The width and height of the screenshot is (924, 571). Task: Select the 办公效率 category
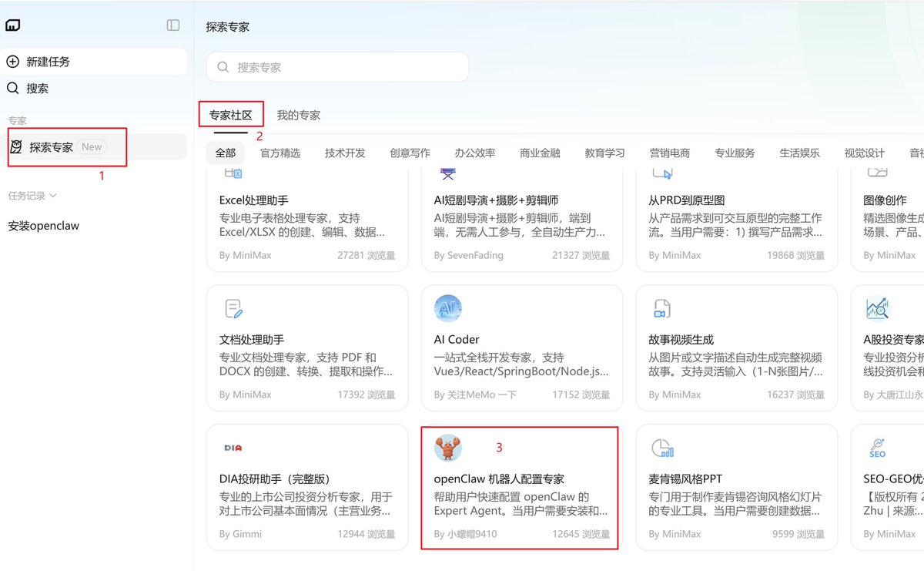(475, 153)
